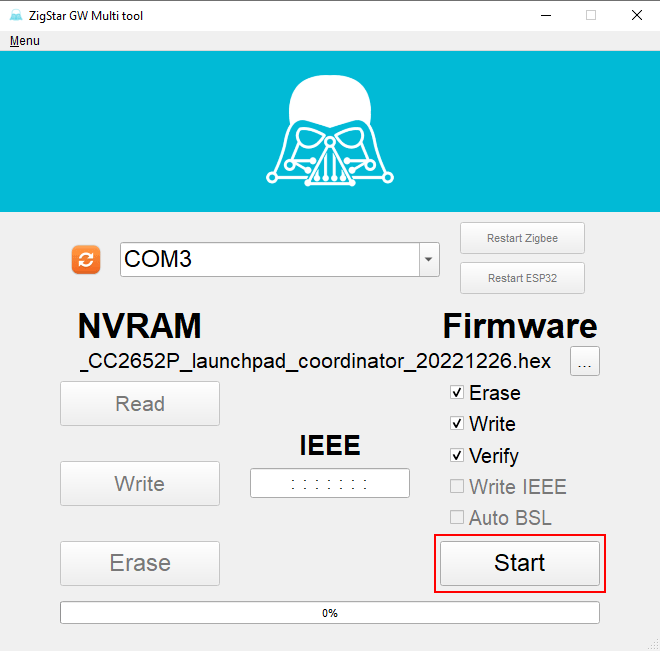Image resolution: width=660 pixels, height=651 pixels.
Task: Click the Restart ESP32 button
Action: (522, 278)
